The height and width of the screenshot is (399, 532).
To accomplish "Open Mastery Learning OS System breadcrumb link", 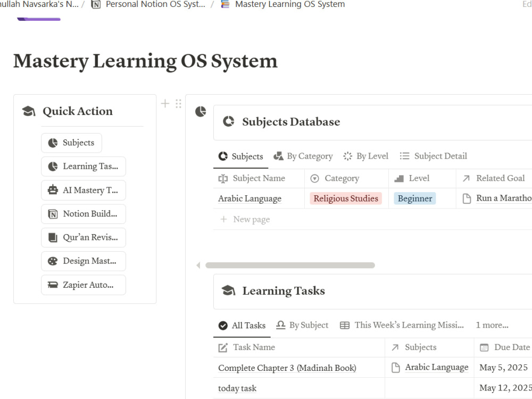I will coord(283,4).
